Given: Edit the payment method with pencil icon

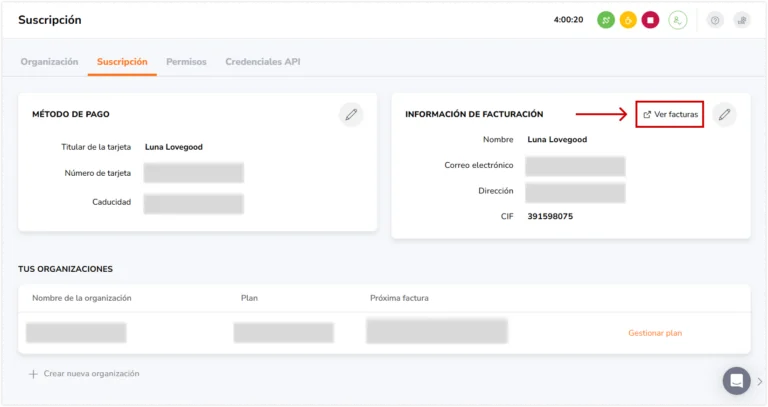Looking at the screenshot, I should [351, 115].
